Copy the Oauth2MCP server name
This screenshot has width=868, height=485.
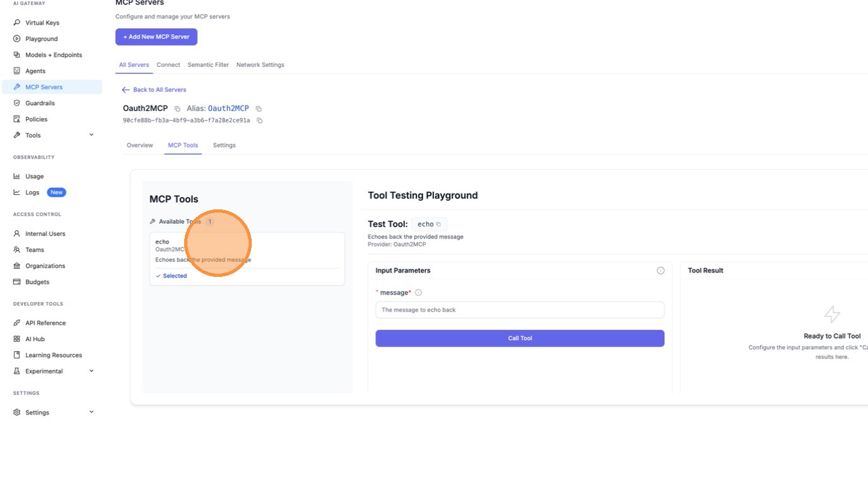click(x=177, y=109)
